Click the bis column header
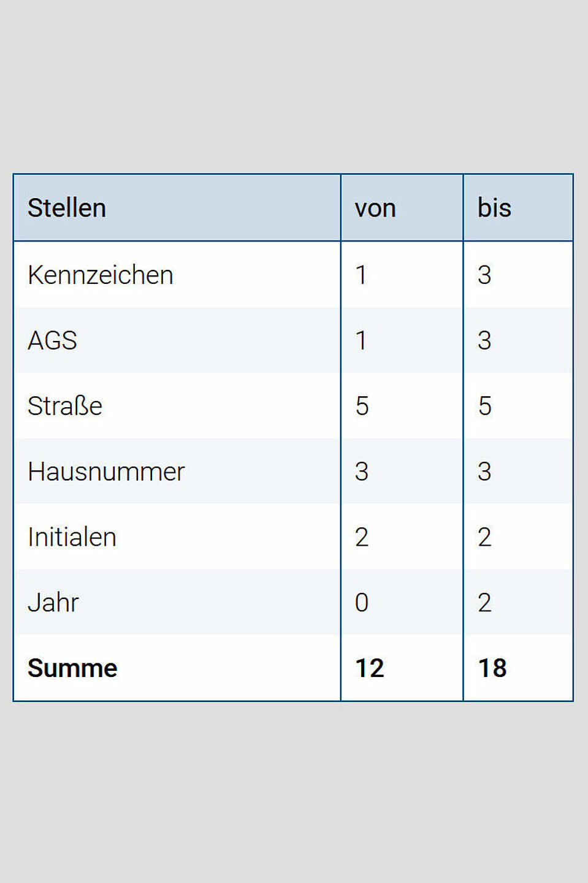This screenshot has height=883, width=588. tap(494, 208)
